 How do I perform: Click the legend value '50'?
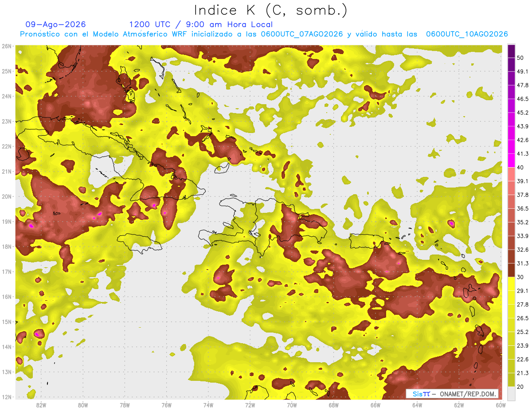(x=520, y=58)
